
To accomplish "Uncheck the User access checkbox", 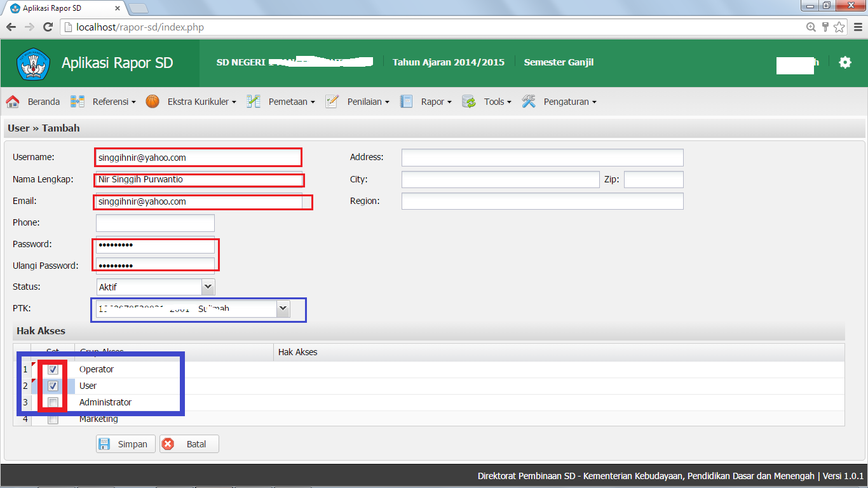I will click(53, 386).
